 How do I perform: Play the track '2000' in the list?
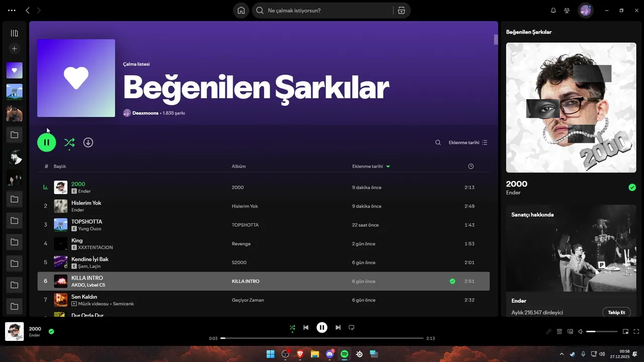pos(264,188)
